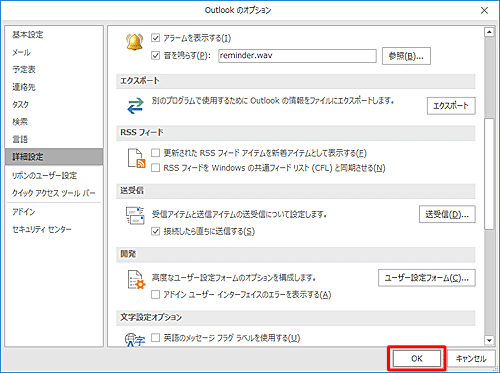Confirm with the OK button

pyautogui.click(x=417, y=359)
